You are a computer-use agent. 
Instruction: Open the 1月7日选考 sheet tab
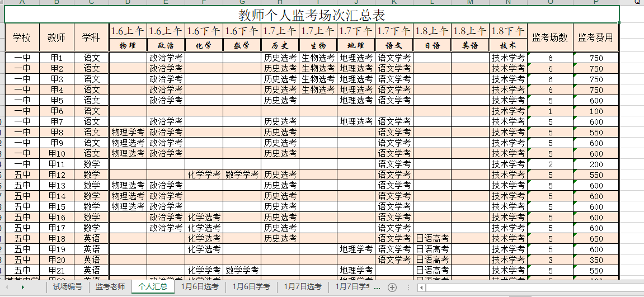(303, 287)
